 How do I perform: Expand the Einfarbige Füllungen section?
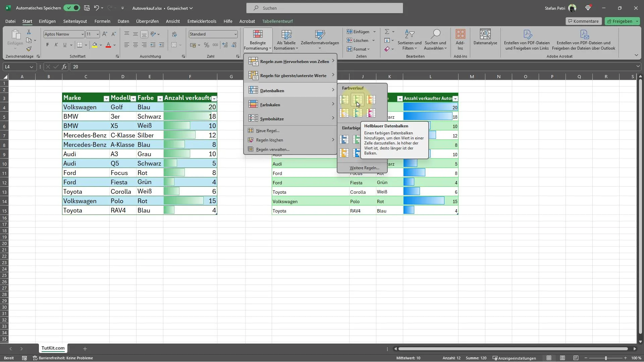click(351, 128)
